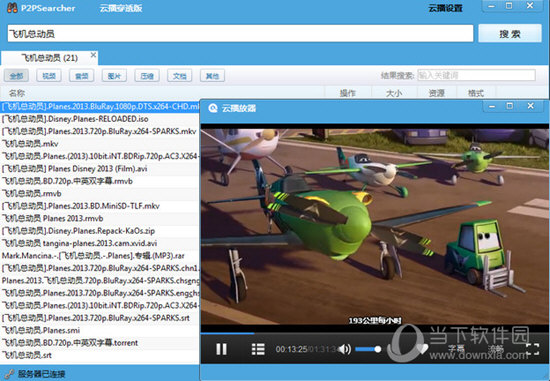Focus the main search box containing 飞机总动员
The height and width of the screenshot is (381, 550).
pyautogui.click(x=240, y=34)
